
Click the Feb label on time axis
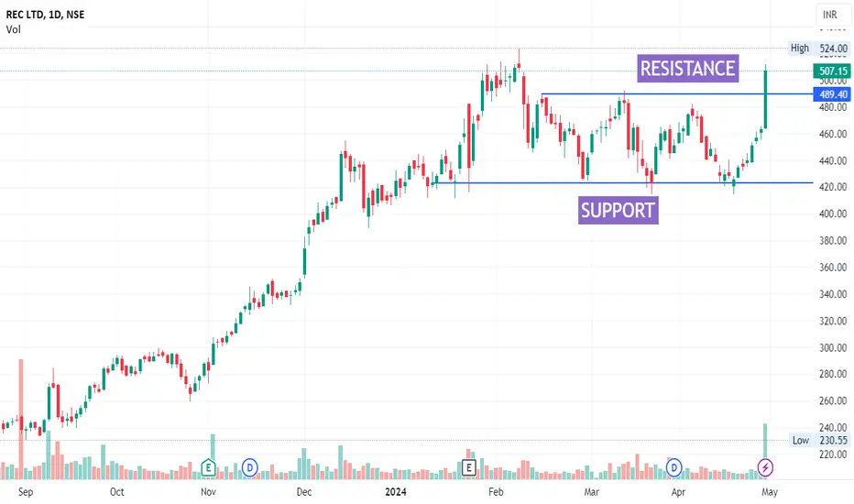coord(496,492)
